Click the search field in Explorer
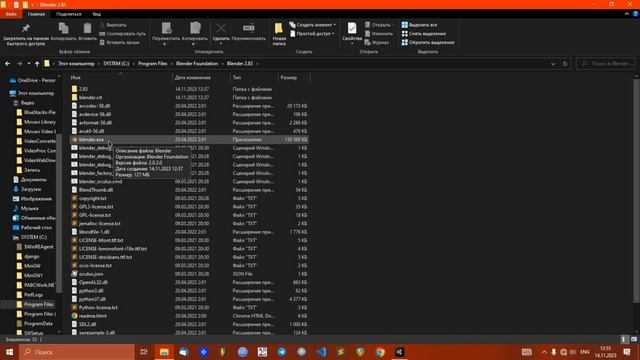Viewport: 640px width, 360px height. coord(605,64)
